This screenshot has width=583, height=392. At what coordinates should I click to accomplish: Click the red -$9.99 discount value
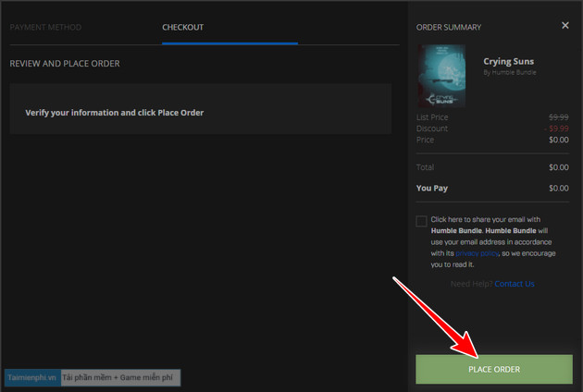tap(556, 129)
